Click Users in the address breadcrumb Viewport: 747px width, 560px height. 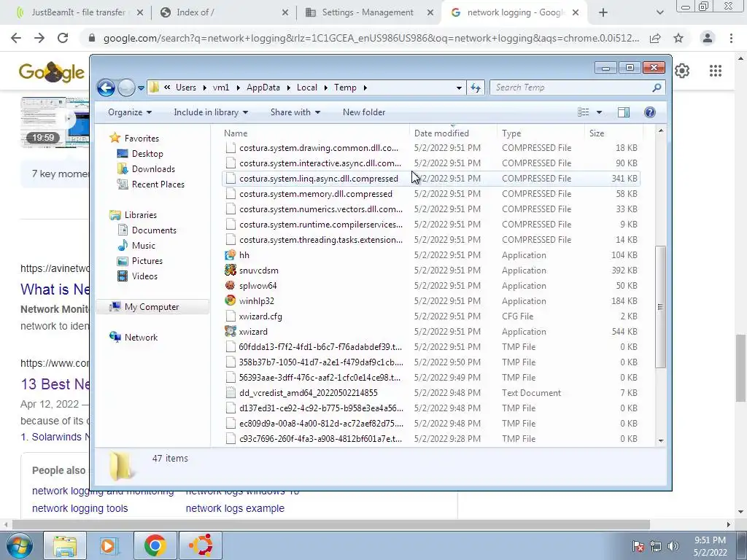point(186,87)
